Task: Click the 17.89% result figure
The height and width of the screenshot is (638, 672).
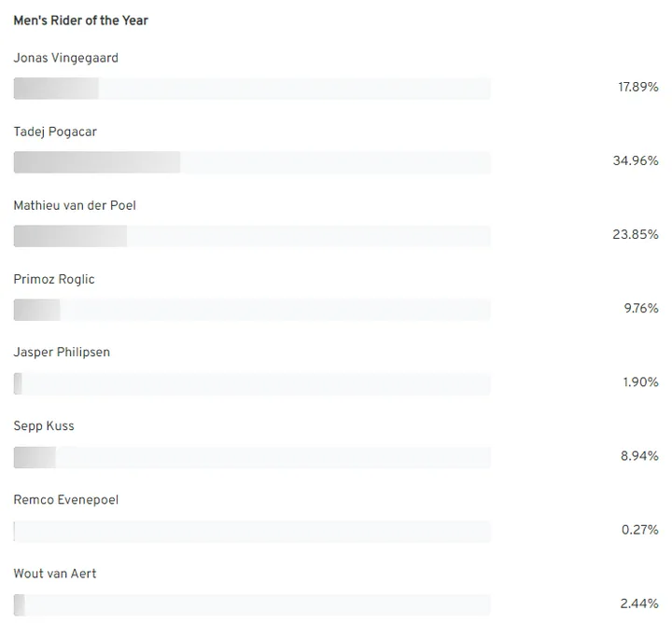Action: coord(638,87)
